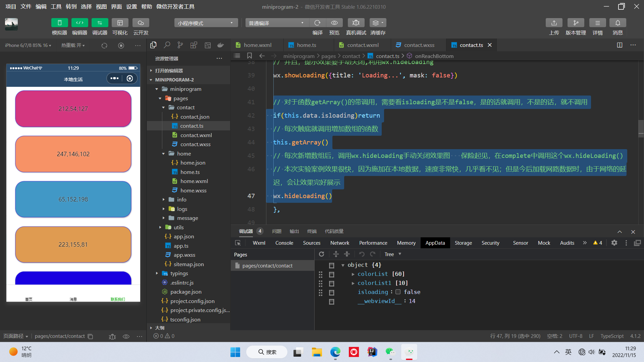Click pages breadcrumb in editor path
This screenshot has height=362, width=644.
click(x=328, y=56)
